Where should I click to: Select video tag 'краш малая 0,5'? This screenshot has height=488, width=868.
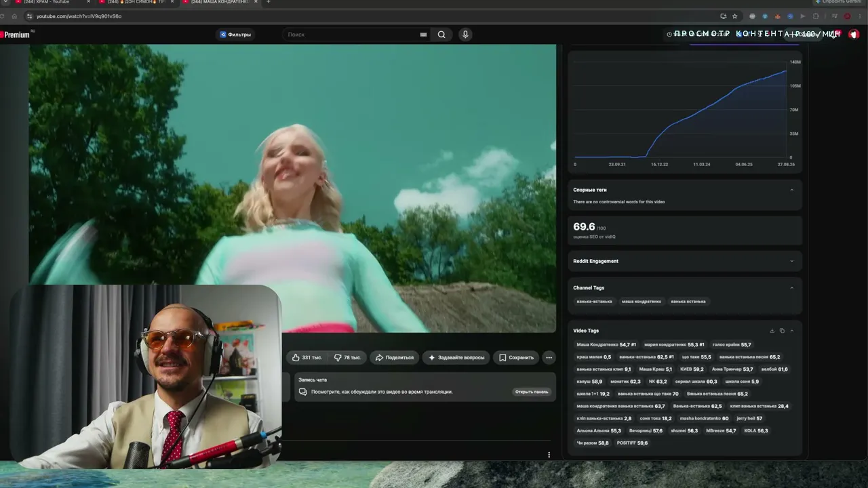click(x=594, y=357)
